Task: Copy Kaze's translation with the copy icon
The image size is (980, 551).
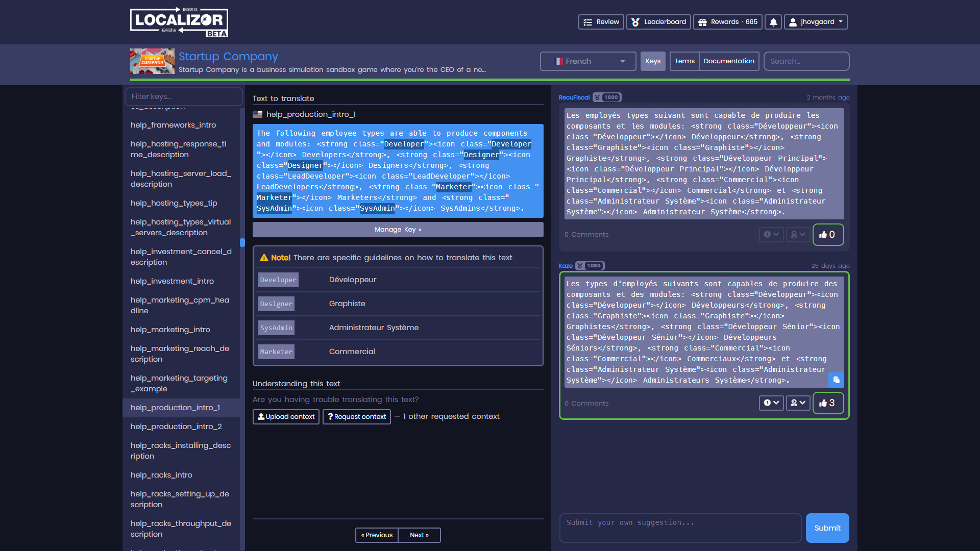Action: click(x=836, y=380)
